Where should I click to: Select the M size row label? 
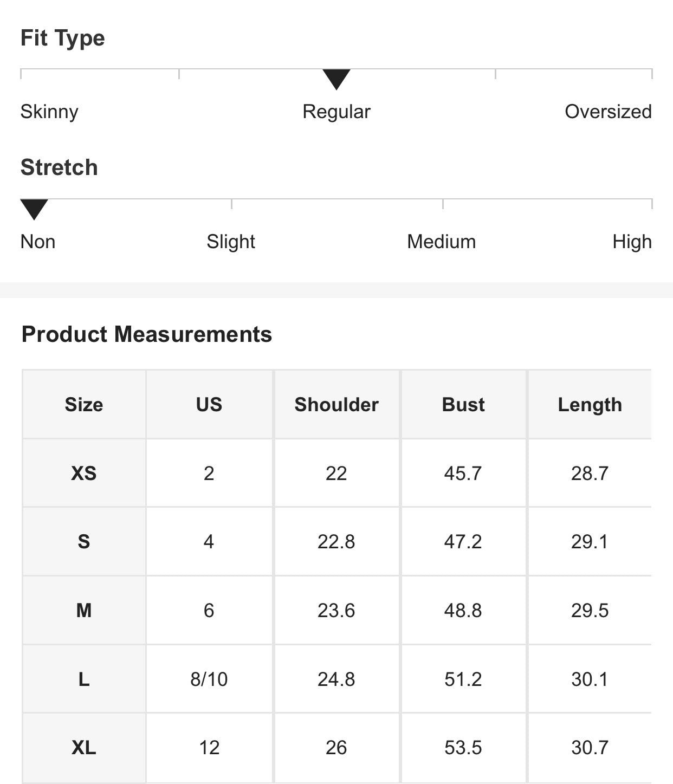pos(84,611)
